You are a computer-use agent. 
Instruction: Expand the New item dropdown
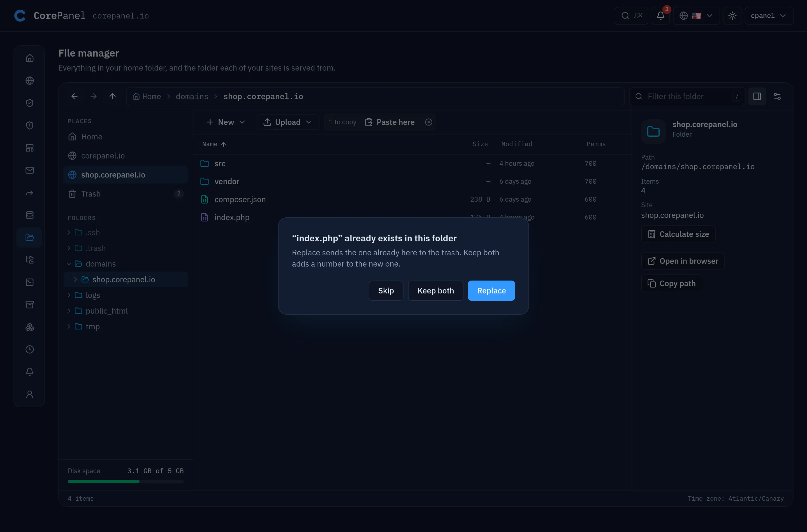point(226,122)
